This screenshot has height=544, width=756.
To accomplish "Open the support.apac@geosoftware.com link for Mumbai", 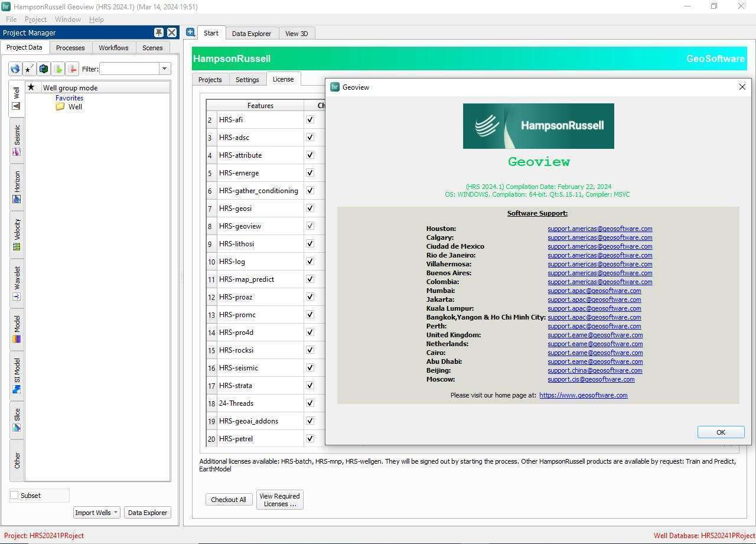I will [x=594, y=291].
